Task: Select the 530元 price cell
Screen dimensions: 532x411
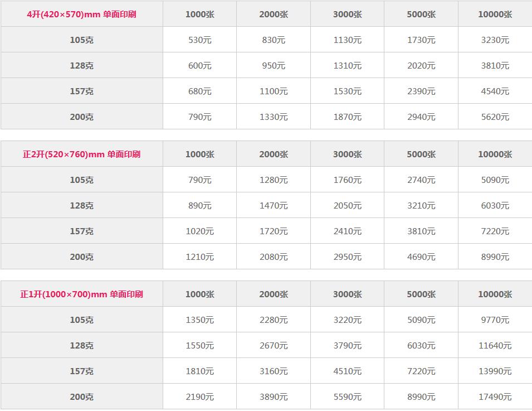Action: pyautogui.click(x=200, y=40)
